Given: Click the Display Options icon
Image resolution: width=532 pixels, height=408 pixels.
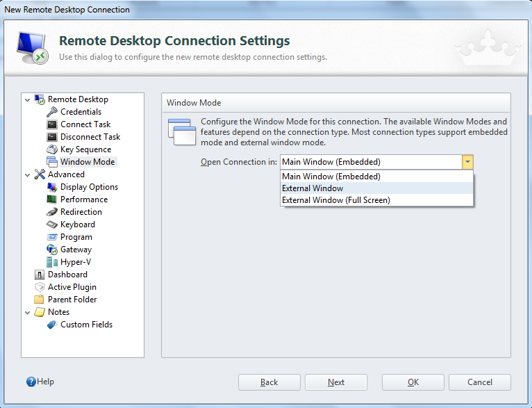Looking at the screenshot, I should pos(52,187).
